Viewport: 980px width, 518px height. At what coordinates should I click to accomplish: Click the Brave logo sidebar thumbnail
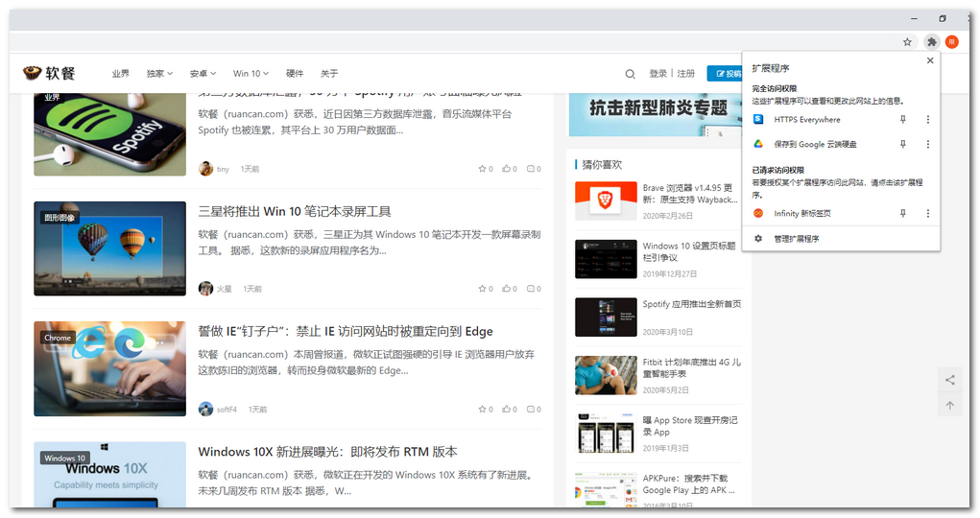606,200
